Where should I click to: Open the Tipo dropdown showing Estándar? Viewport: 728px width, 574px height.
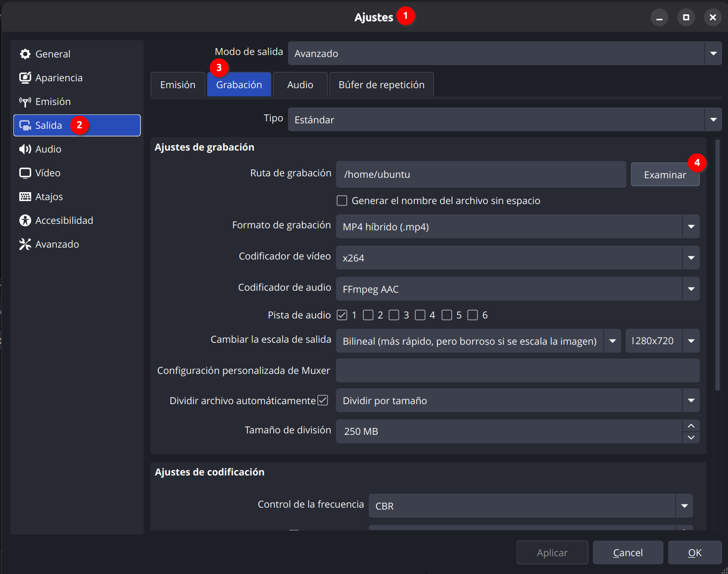click(505, 119)
